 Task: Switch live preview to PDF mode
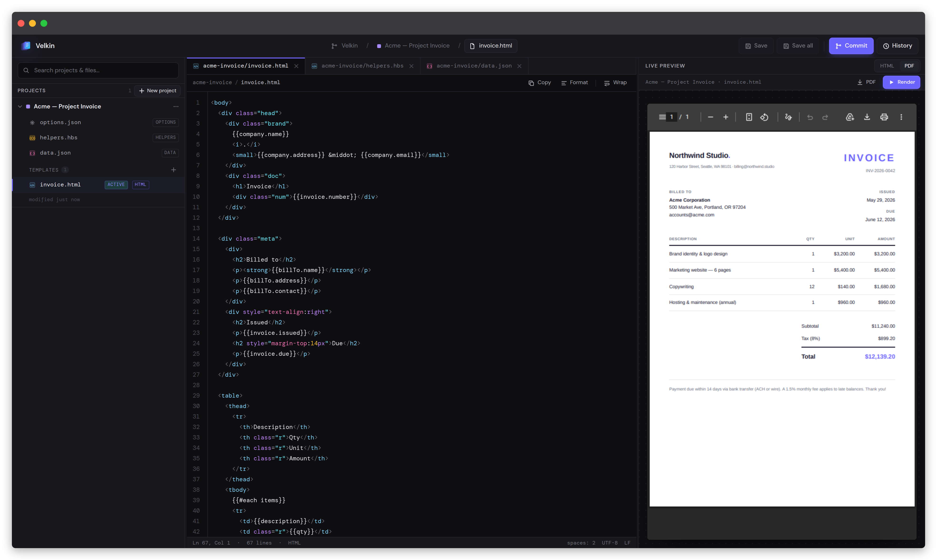pos(909,66)
